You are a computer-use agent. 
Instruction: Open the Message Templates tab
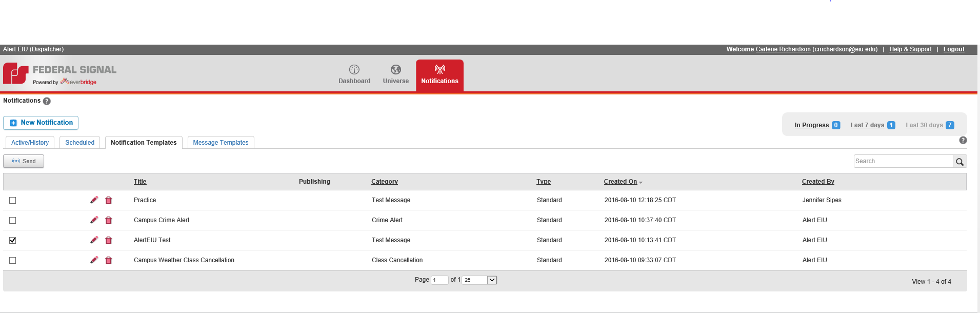coord(221,143)
